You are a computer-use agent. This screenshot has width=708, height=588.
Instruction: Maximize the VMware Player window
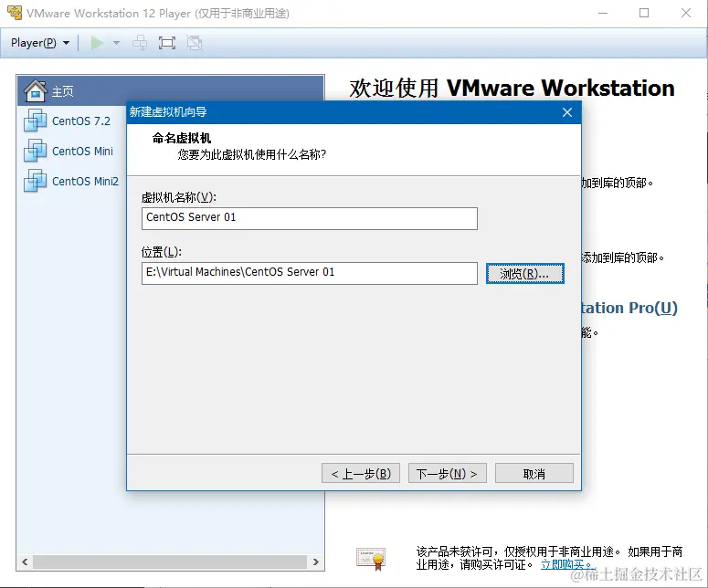click(644, 13)
